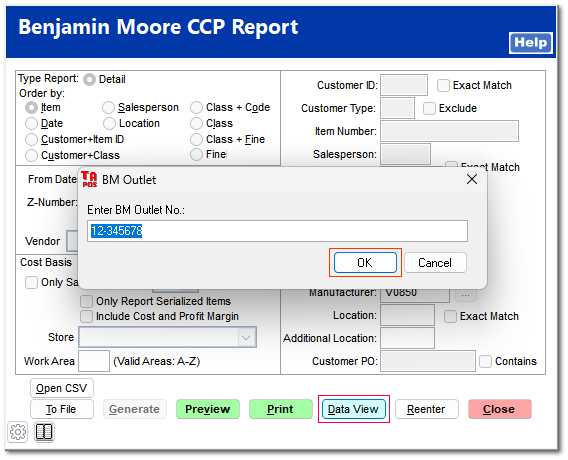The width and height of the screenshot is (568, 460).
Task: Click the Customer PO field
Action: click(428, 361)
